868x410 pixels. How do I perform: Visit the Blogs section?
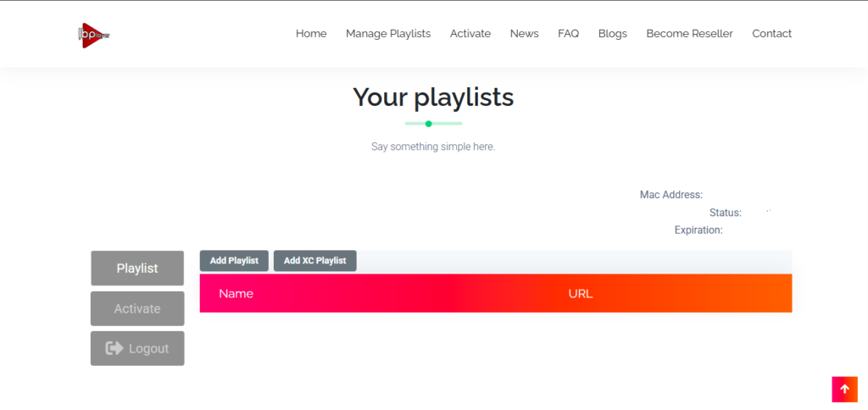tap(612, 34)
